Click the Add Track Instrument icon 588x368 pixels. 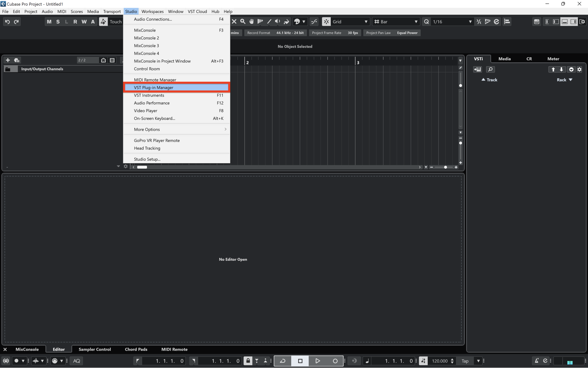(477, 69)
